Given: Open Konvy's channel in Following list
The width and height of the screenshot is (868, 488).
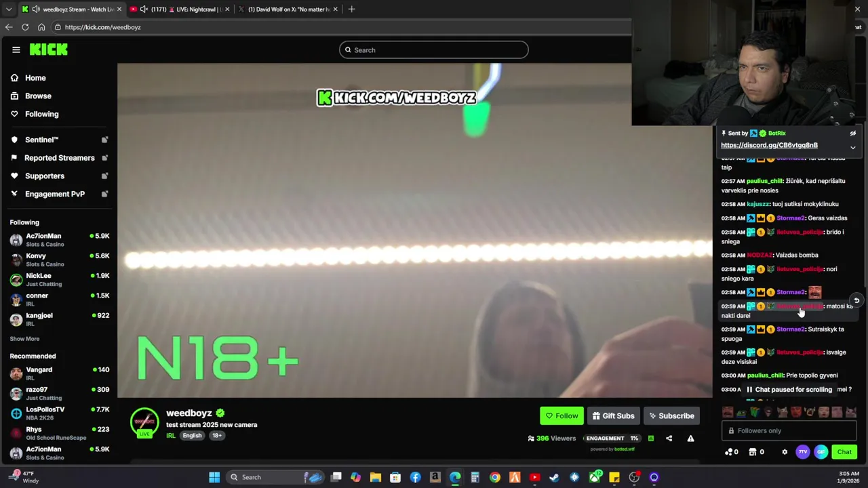Looking at the screenshot, I should [x=59, y=260].
